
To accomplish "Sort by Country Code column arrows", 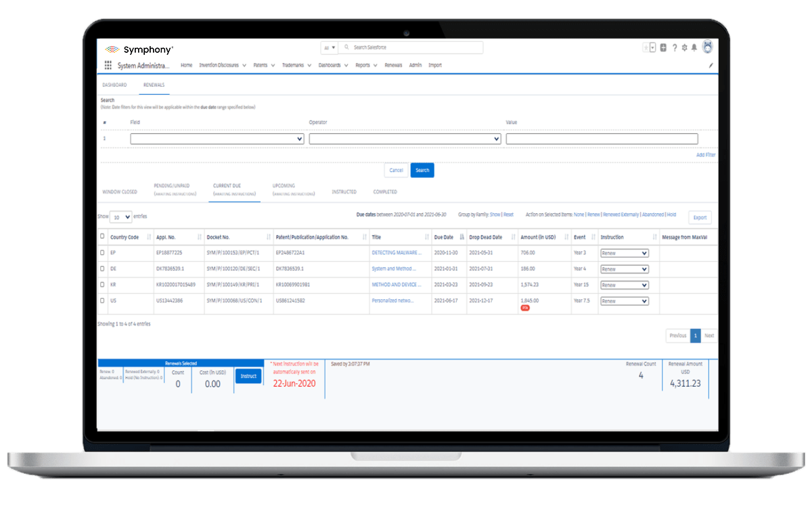I will 149,238.
